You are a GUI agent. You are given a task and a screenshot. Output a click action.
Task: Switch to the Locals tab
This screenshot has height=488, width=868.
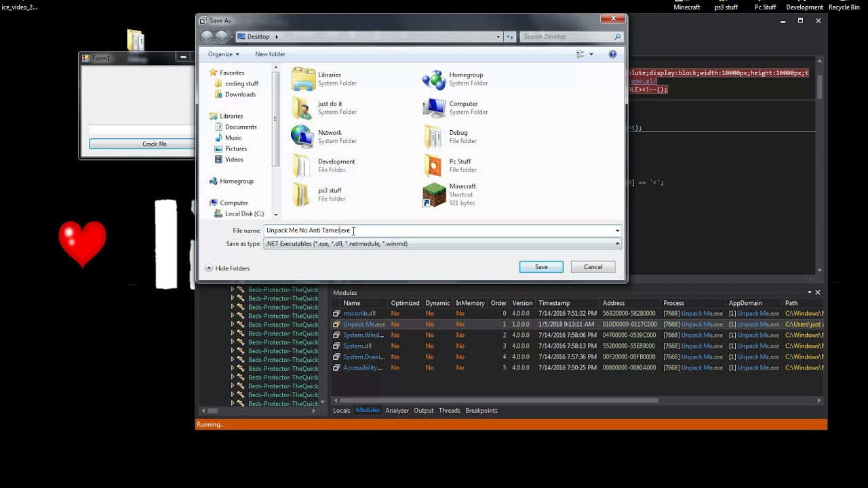[342, 411]
